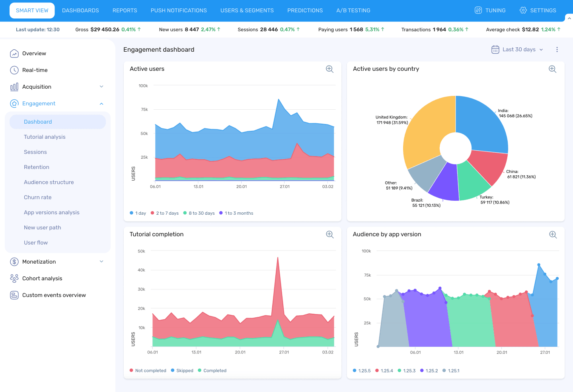Open PUSH NOTIFICATIONS from top navigation
This screenshot has height=392, width=573.
(178, 10)
